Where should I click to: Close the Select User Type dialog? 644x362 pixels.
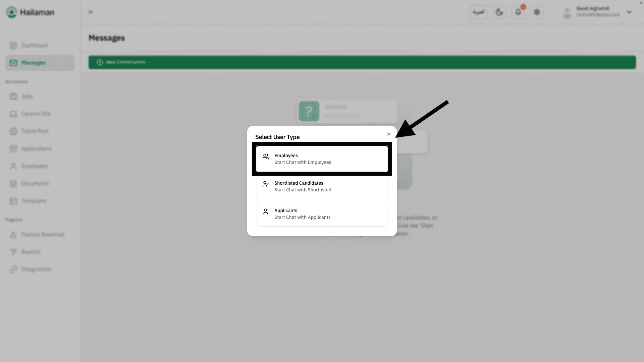click(x=388, y=134)
